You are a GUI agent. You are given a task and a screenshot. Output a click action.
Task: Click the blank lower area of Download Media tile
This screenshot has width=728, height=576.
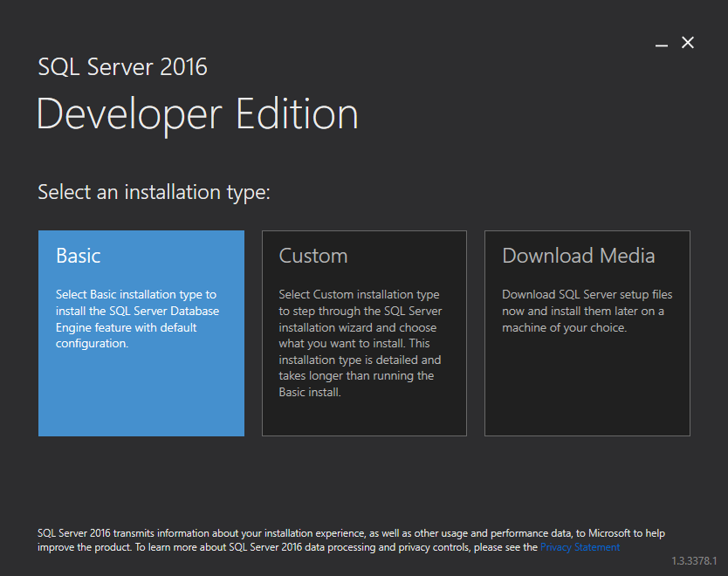coord(587,393)
